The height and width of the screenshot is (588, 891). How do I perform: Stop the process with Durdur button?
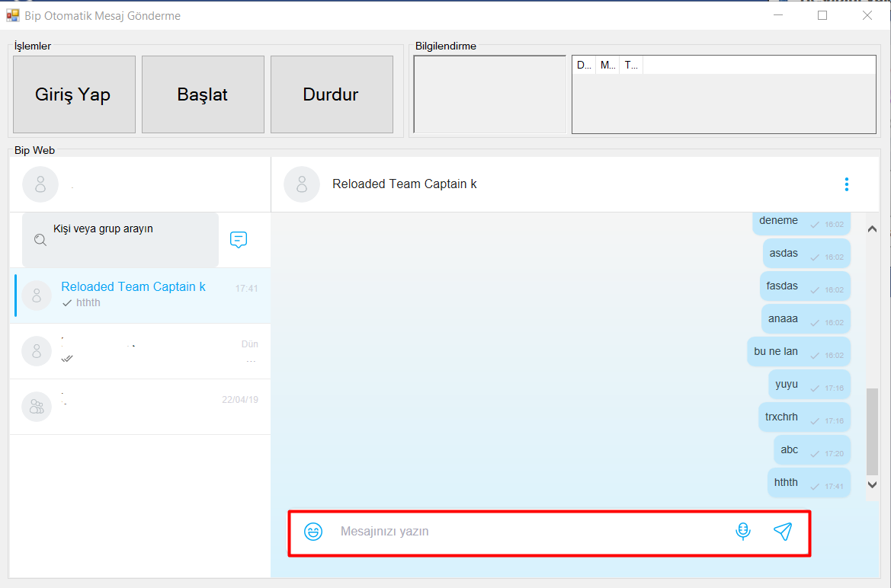point(332,94)
